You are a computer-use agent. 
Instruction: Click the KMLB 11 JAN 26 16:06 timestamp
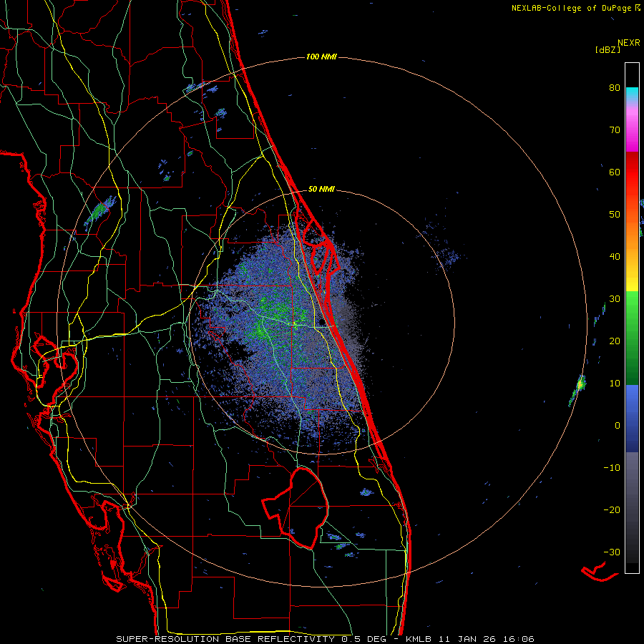pyautogui.click(x=470, y=639)
